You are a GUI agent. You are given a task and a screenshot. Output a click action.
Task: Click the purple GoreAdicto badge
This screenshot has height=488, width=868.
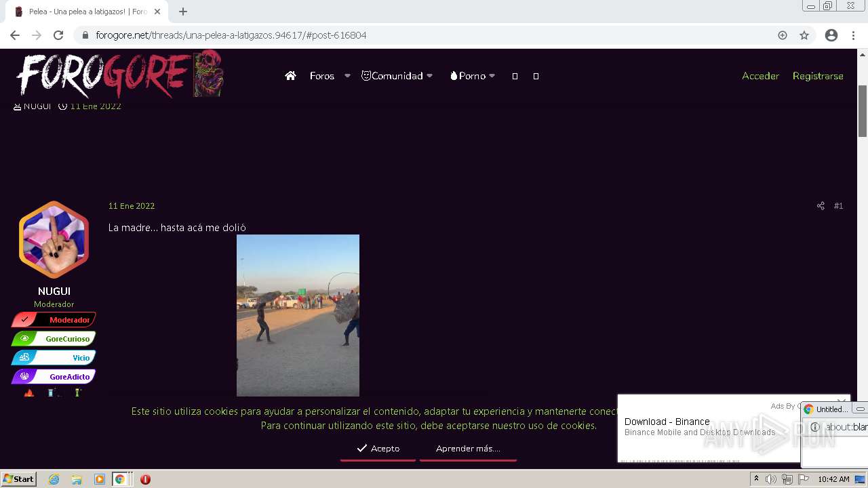click(54, 376)
